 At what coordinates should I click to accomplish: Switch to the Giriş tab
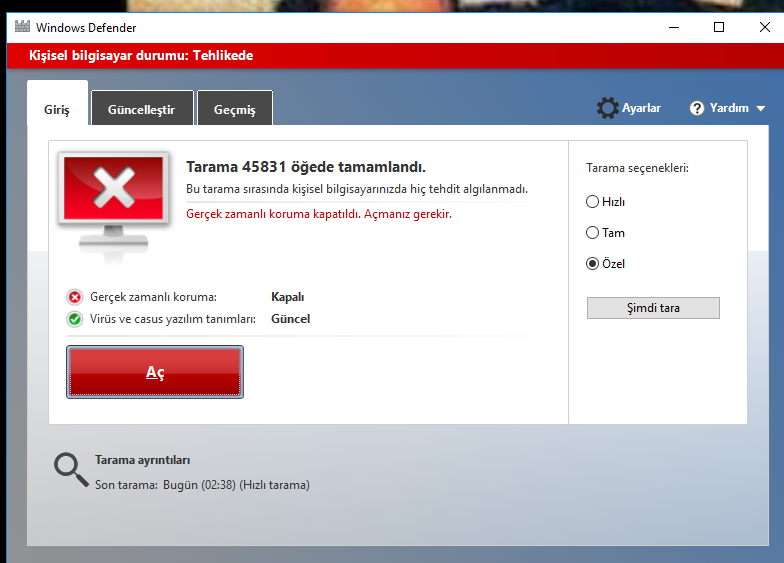57,103
